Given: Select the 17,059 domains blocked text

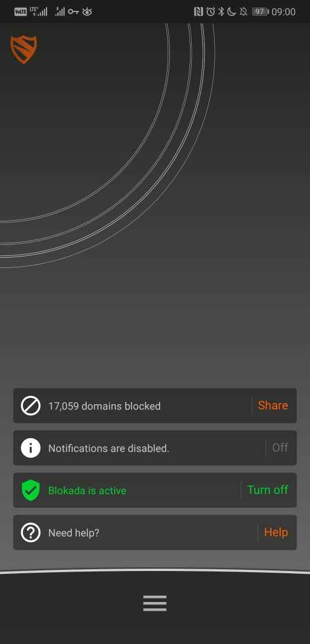Looking at the screenshot, I should (104, 406).
